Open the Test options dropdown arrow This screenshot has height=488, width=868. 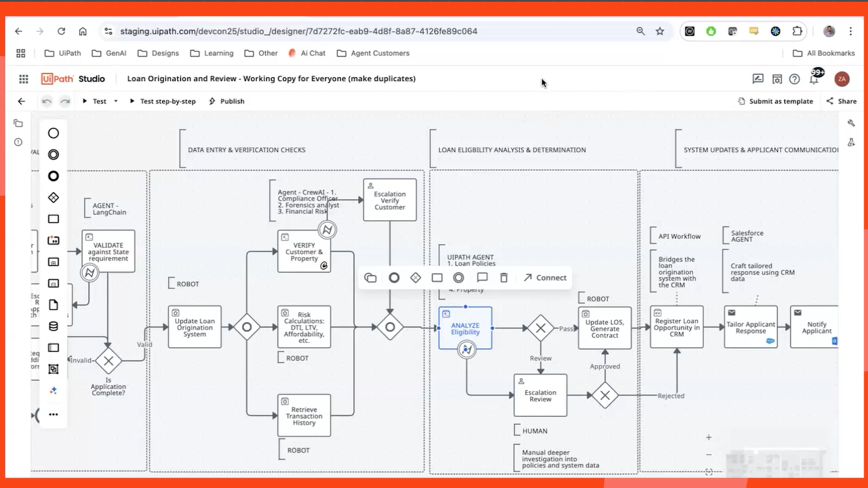click(x=116, y=101)
